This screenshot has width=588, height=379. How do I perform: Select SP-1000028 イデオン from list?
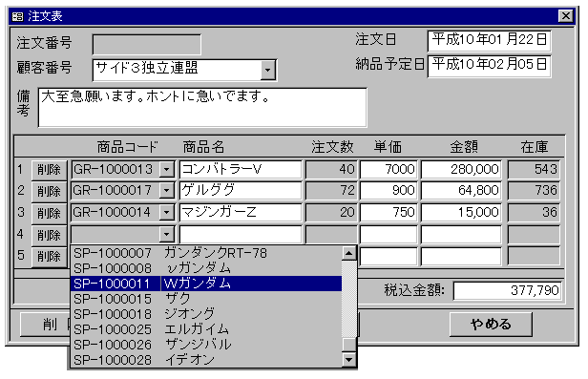[206, 360]
